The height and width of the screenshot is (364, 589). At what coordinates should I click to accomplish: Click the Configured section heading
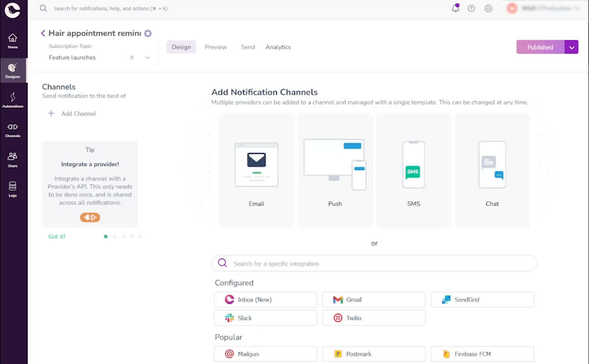[x=234, y=283]
